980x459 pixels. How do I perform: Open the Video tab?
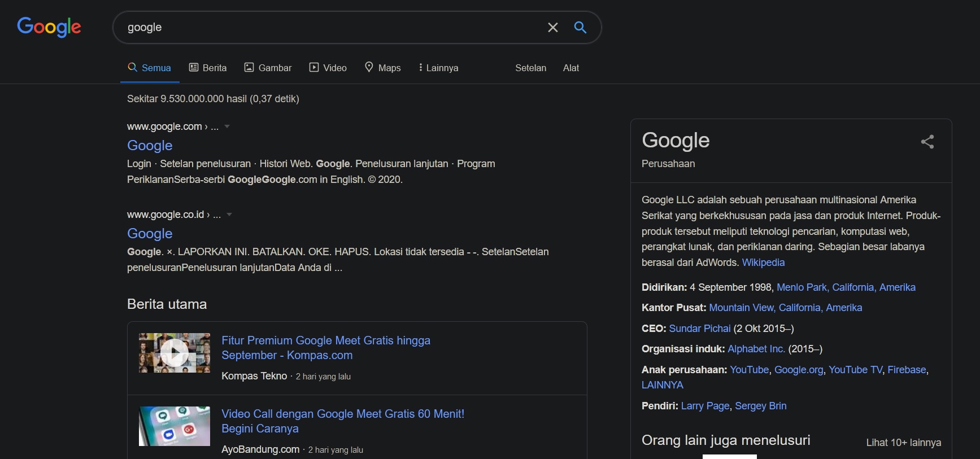[x=328, y=68]
